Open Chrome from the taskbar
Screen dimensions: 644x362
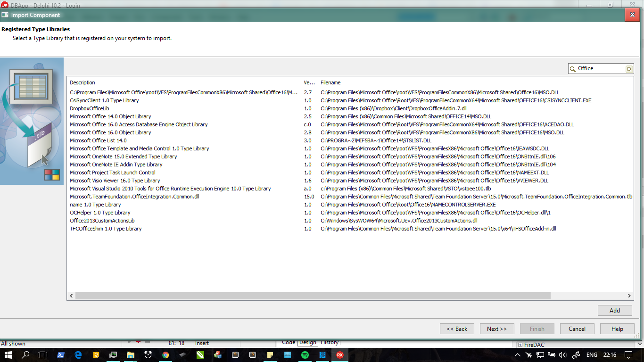(x=165, y=355)
